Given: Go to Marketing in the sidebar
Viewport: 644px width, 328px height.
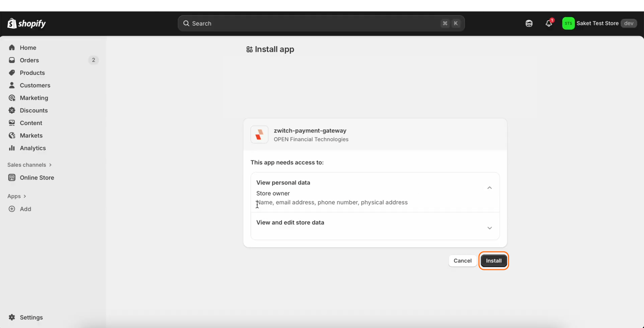Looking at the screenshot, I should [34, 98].
